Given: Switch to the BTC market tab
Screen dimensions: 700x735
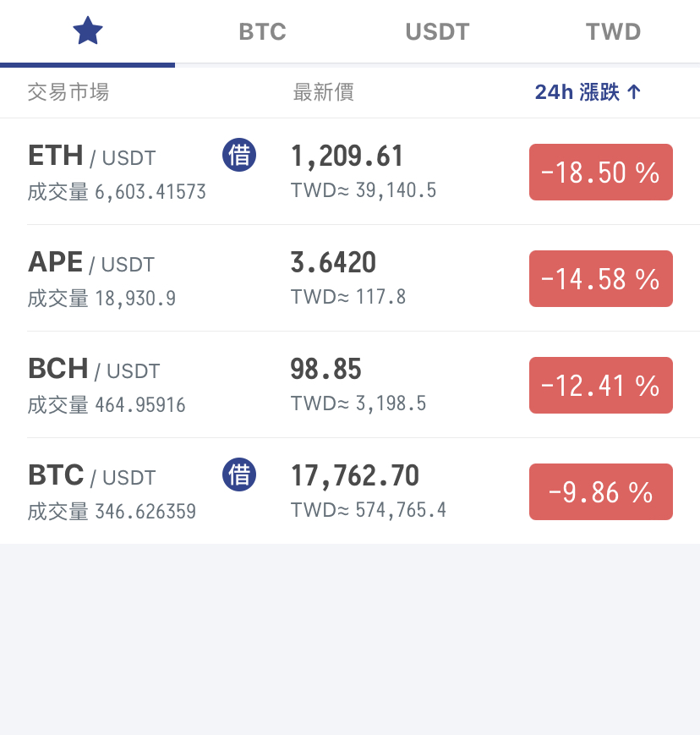Looking at the screenshot, I should point(262,32).
